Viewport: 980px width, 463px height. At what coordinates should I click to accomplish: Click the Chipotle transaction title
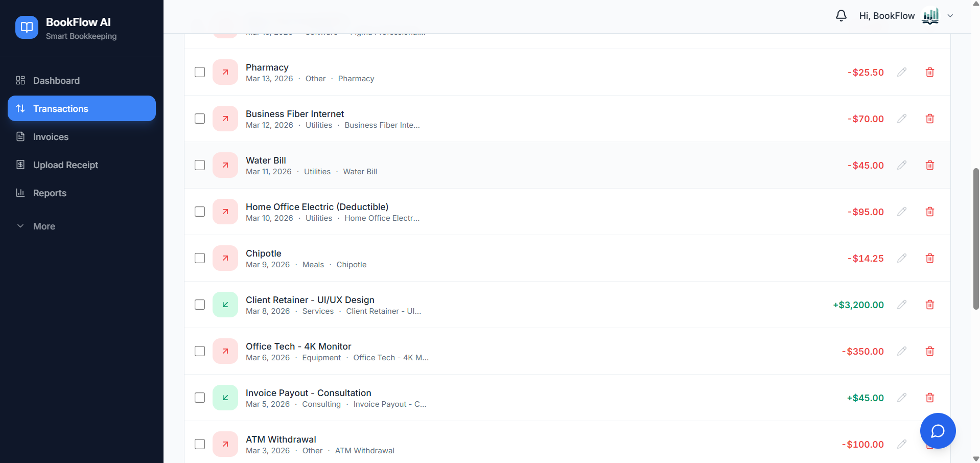[264, 253]
